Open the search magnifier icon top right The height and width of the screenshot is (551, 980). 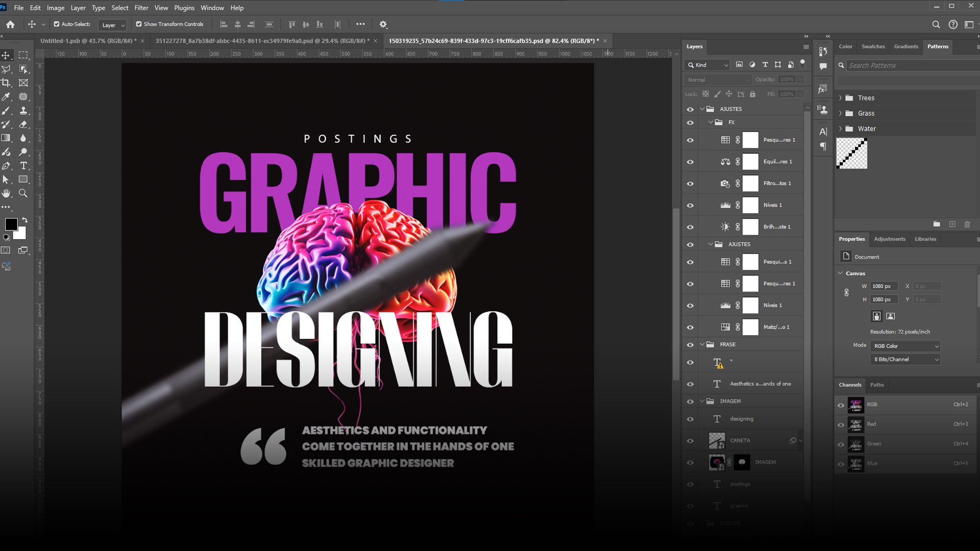coord(936,24)
